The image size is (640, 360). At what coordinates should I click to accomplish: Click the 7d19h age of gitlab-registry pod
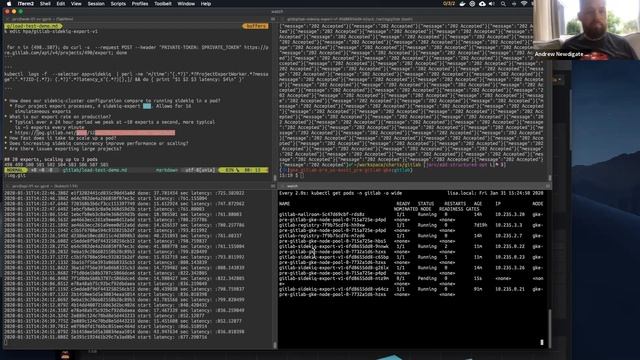point(480,225)
